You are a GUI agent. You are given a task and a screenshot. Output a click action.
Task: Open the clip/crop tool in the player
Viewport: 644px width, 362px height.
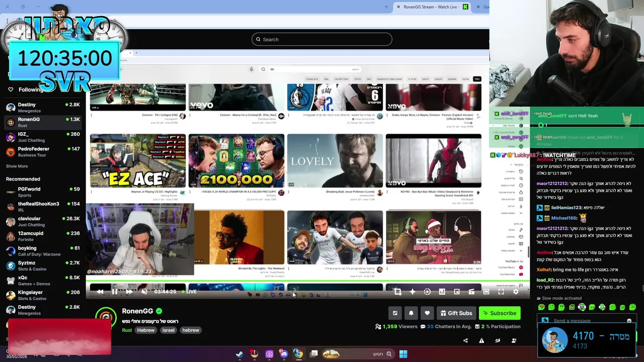pos(397,292)
